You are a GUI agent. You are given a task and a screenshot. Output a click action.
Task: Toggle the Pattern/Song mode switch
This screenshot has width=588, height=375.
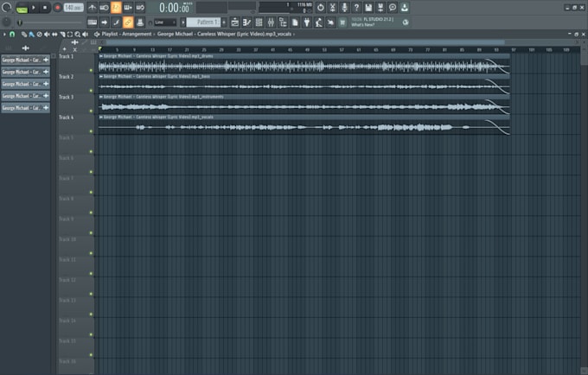[x=22, y=8]
